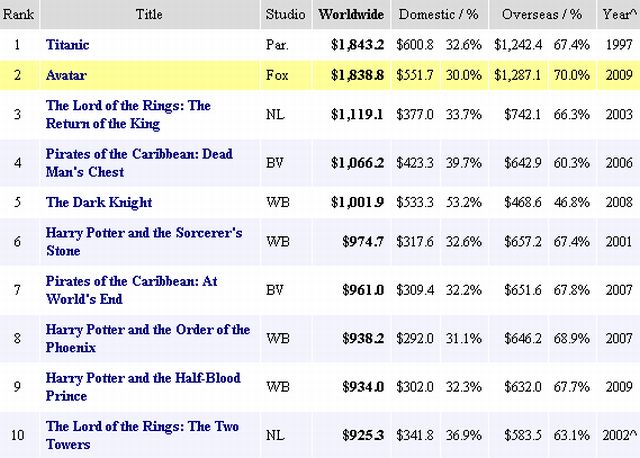Open Harry Potter and the Order of the Phoenix

pos(148,337)
